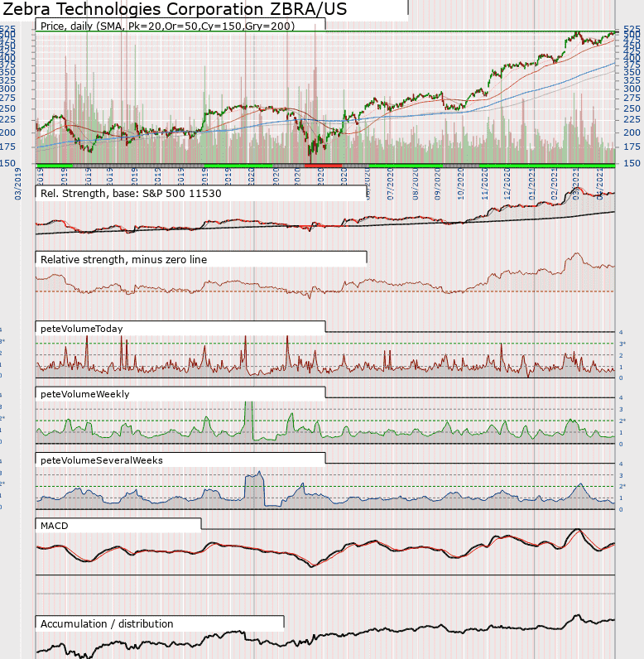Click the 12/2020 date axis label
This screenshot has height=659, width=644.
point(507,184)
